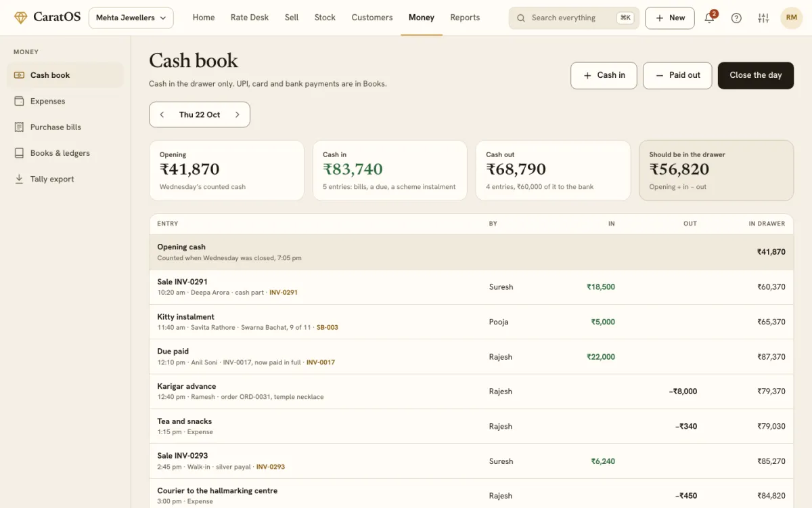Open the notifications bell icon
812x508 pixels.
pyautogui.click(x=709, y=18)
